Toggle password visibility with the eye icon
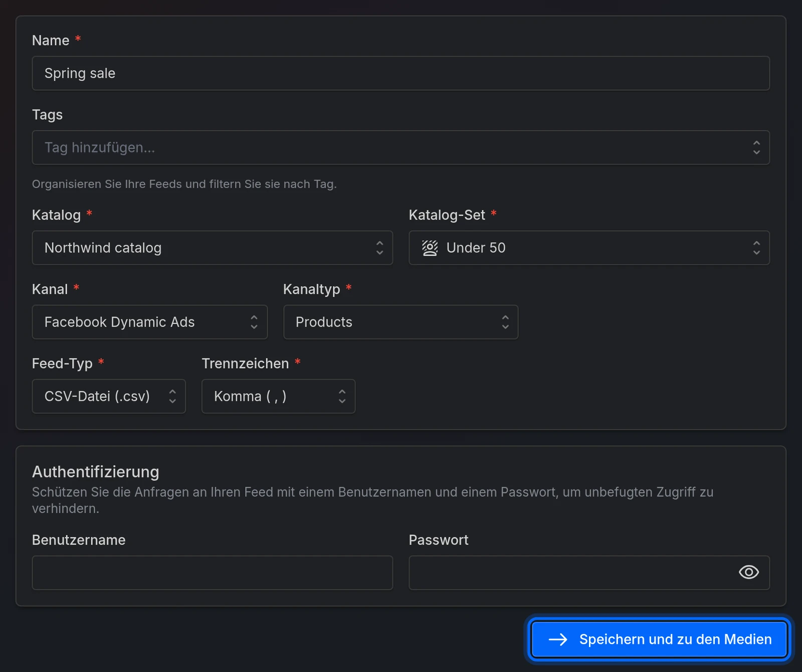This screenshot has width=802, height=672. tap(749, 572)
